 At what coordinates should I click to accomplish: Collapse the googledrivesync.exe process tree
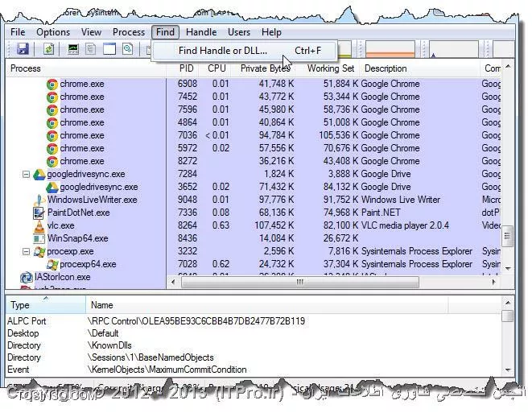(26, 175)
